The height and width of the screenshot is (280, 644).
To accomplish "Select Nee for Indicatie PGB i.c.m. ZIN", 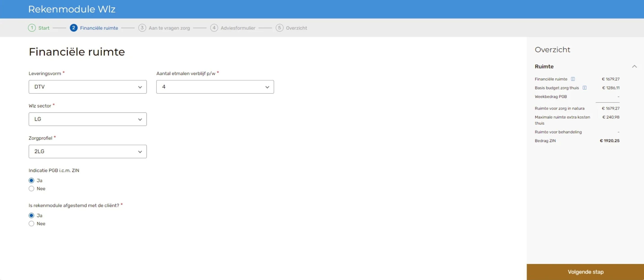I will [x=31, y=189].
